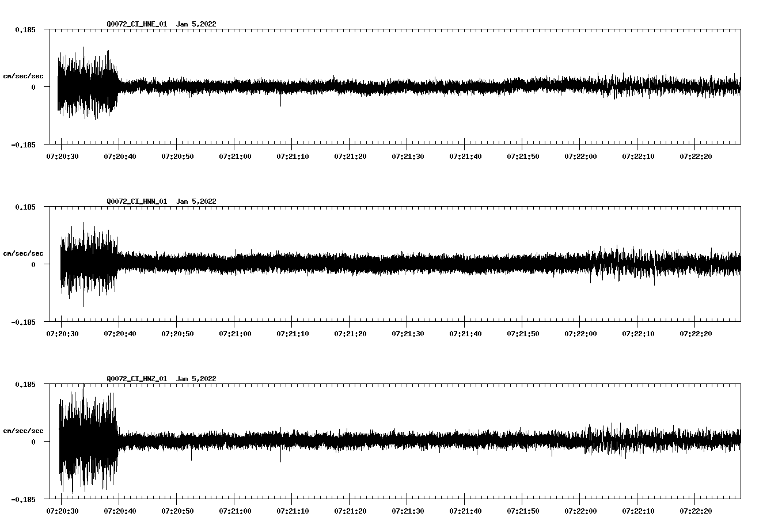Click the zero baseline label on HNZ plot
782x532 pixels.
tap(33, 442)
